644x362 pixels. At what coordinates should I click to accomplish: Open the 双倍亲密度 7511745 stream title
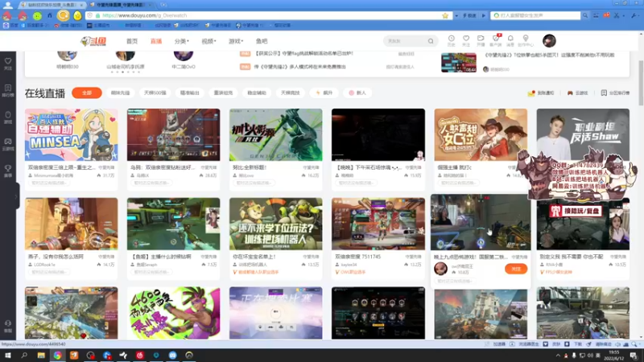357,257
